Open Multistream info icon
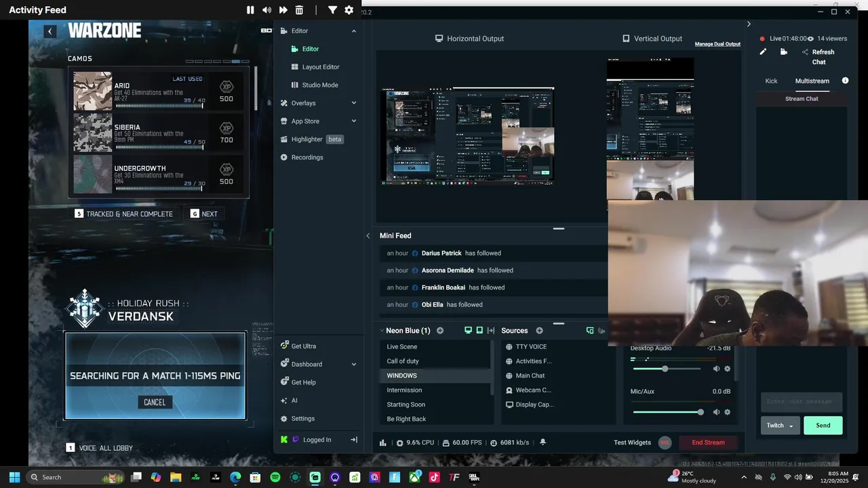 coord(845,81)
